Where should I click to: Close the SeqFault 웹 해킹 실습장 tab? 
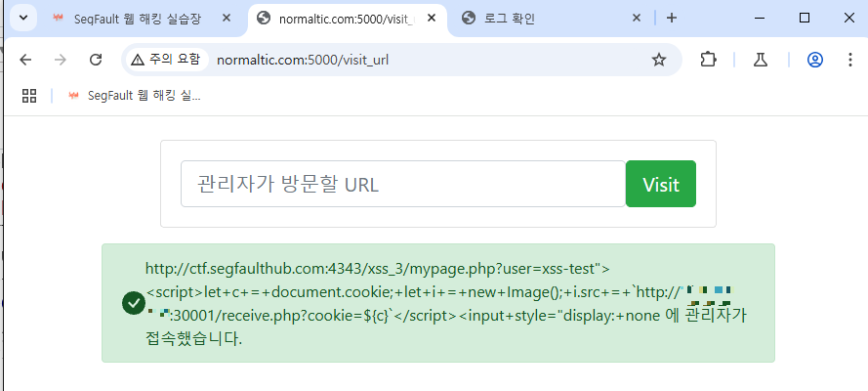coord(226,18)
